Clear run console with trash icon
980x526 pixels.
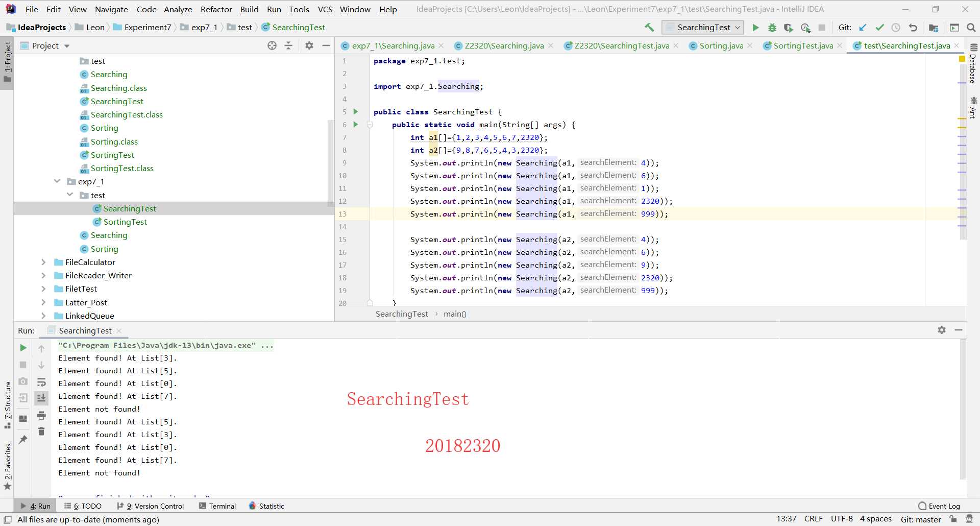pyautogui.click(x=41, y=432)
